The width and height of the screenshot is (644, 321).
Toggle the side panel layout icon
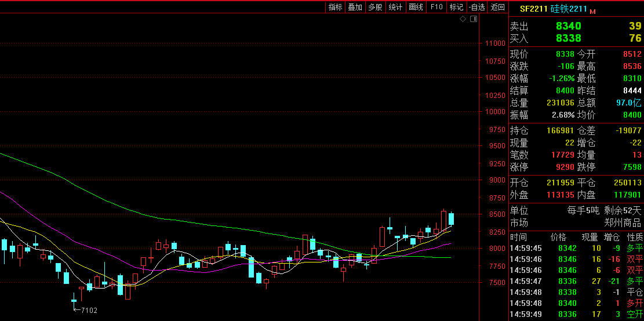coord(474,19)
